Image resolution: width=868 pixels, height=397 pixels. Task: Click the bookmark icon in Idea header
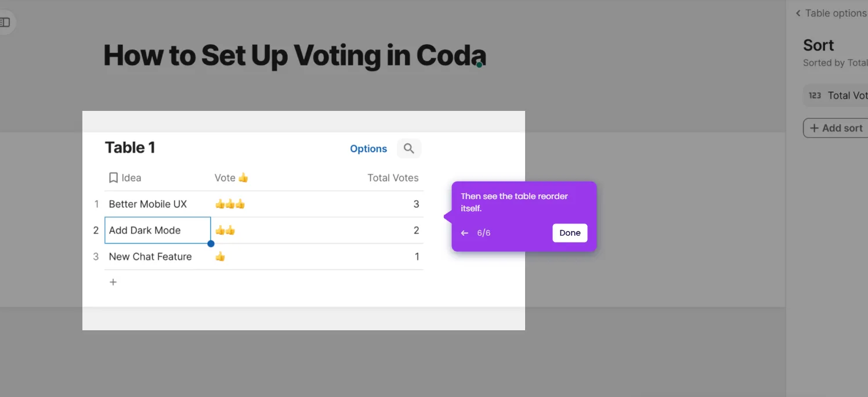tap(114, 178)
